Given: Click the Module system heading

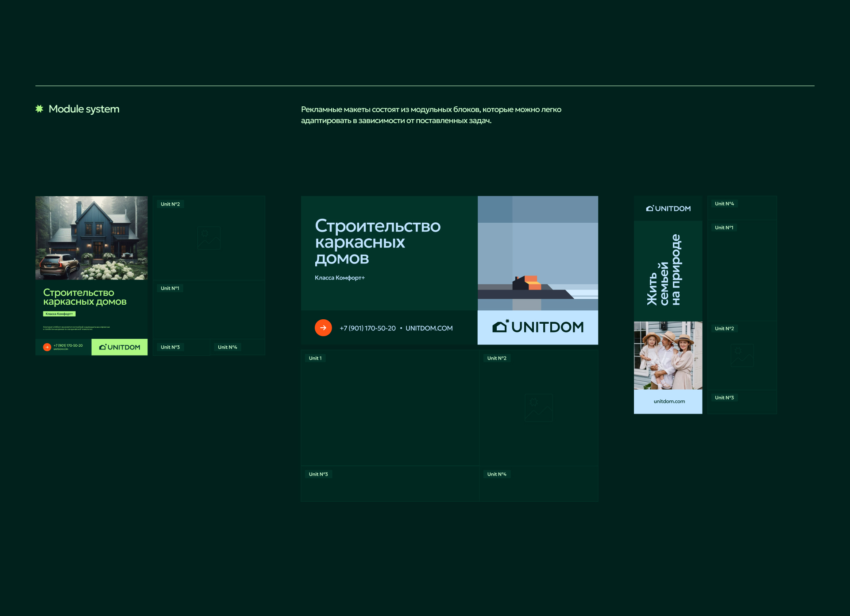Looking at the screenshot, I should tap(84, 109).
